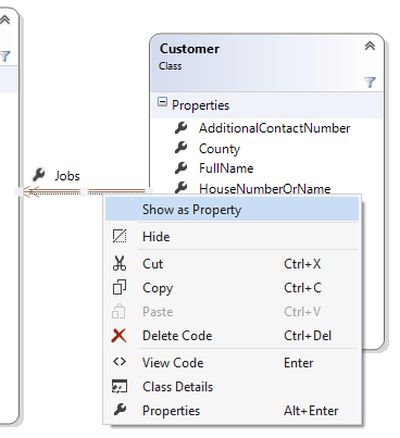Choose Cut in the context menu
The width and height of the screenshot is (400, 438).
(232, 264)
